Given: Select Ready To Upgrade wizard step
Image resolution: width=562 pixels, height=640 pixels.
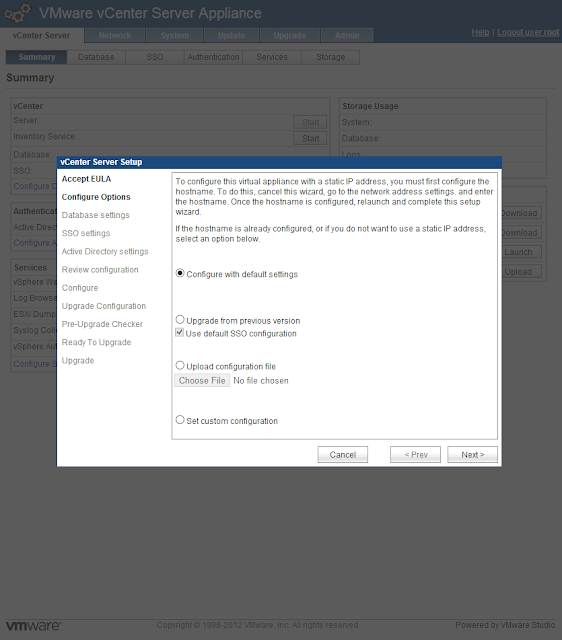Looking at the screenshot, I should click(x=96, y=342).
